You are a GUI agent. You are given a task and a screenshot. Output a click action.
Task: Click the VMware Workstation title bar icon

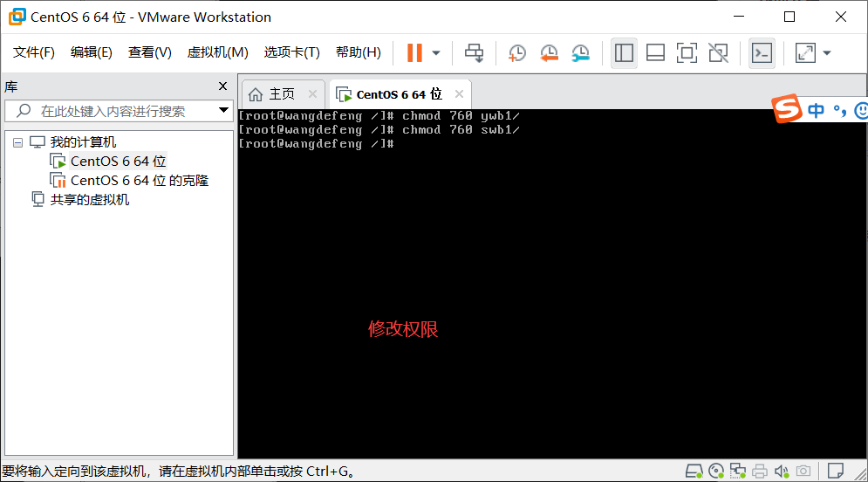[x=17, y=17]
